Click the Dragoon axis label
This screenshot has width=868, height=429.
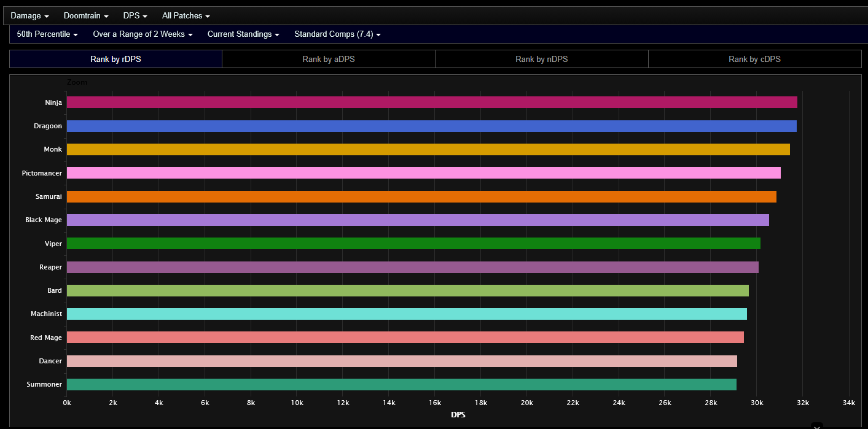(x=48, y=126)
